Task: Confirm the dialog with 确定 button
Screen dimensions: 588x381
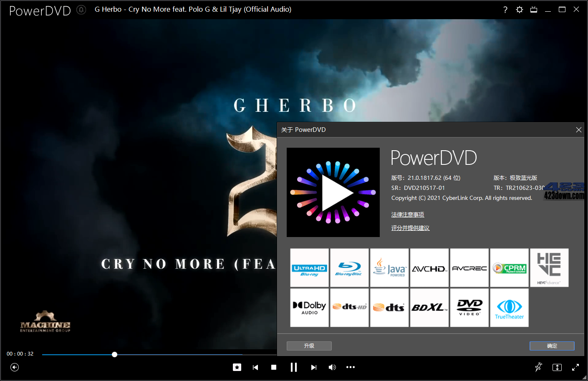Action: pyautogui.click(x=552, y=346)
